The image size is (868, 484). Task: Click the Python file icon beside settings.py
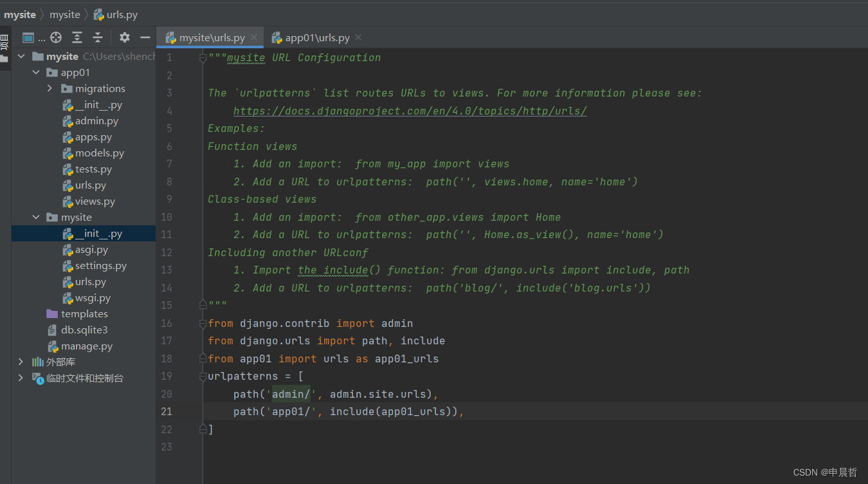[x=67, y=265]
